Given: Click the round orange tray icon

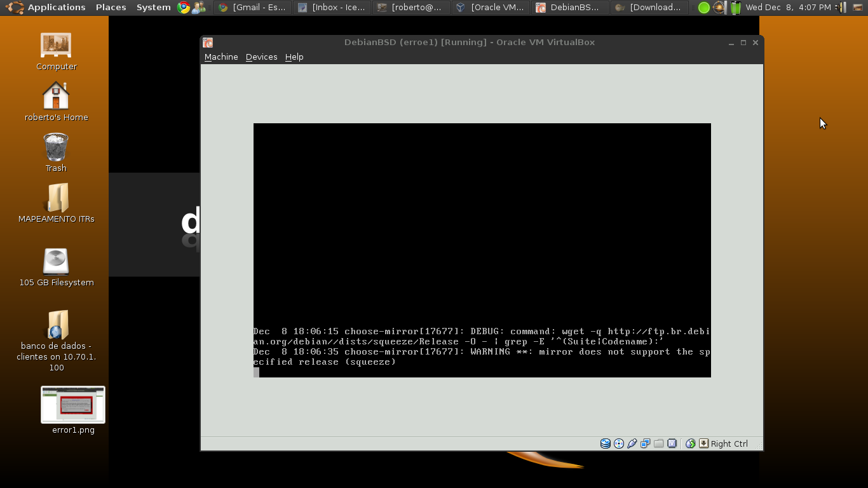Looking at the screenshot, I should point(719,8).
